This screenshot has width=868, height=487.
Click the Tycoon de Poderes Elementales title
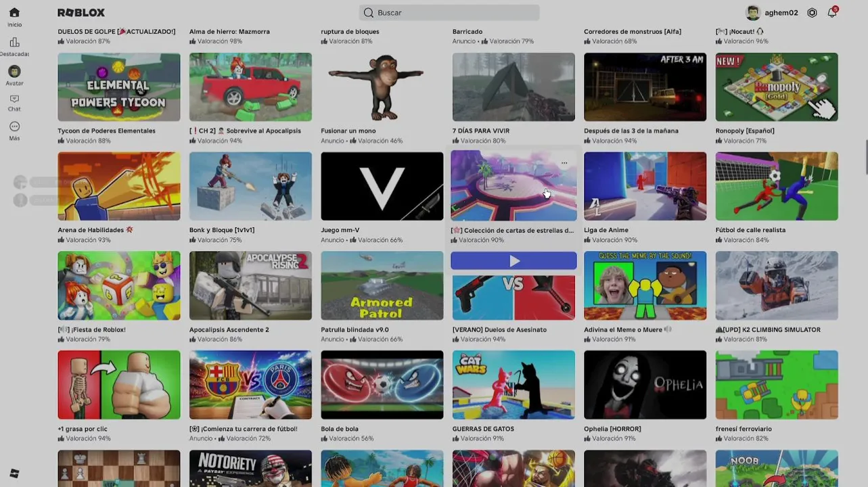[x=107, y=131]
